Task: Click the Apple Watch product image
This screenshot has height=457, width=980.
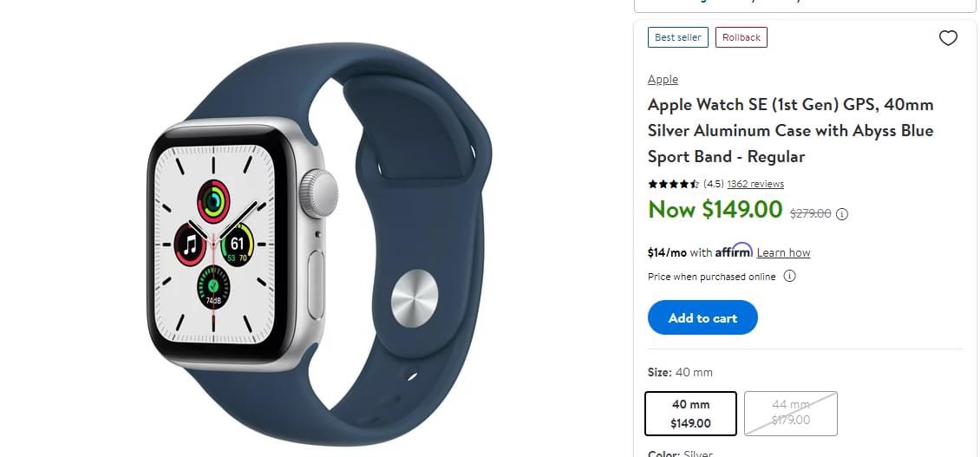Action: tap(319, 244)
